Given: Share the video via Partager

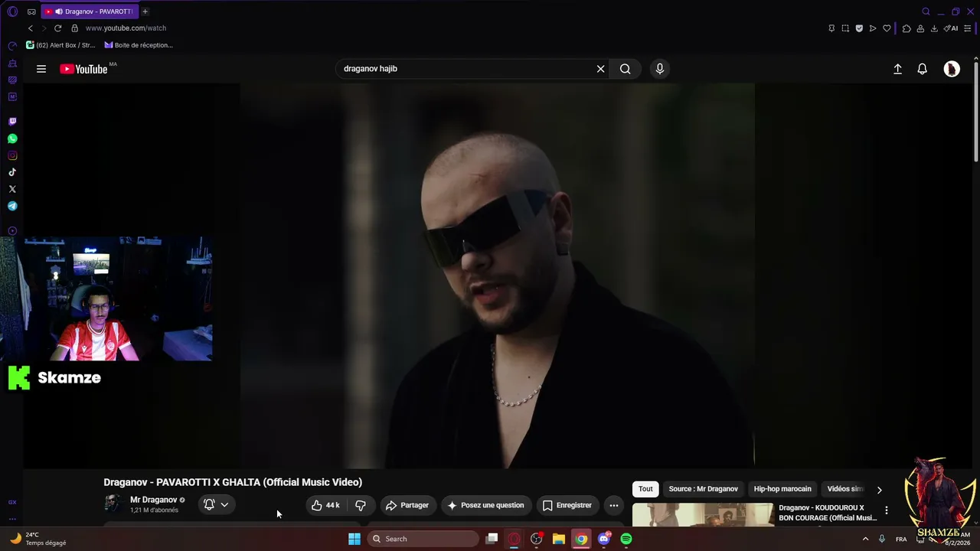Looking at the screenshot, I should [x=407, y=505].
